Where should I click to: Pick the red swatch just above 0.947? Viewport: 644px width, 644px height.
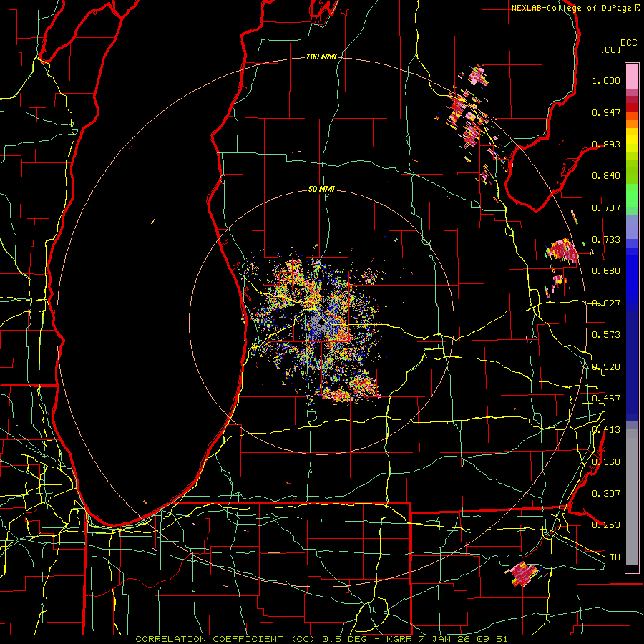(632, 107)
